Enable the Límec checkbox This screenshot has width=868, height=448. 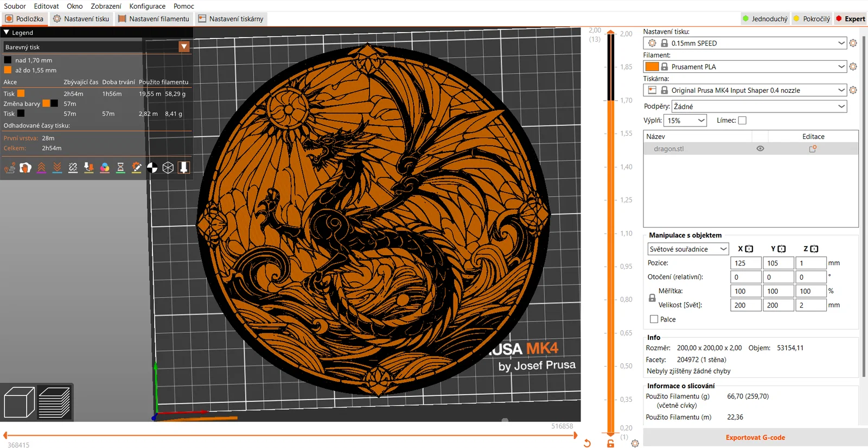(x=742, y=121)
